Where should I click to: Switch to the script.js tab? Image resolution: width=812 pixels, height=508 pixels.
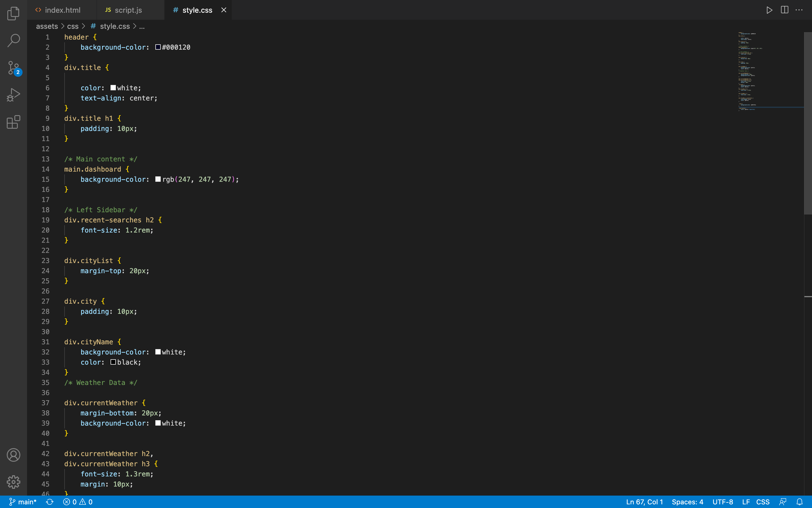130,10
